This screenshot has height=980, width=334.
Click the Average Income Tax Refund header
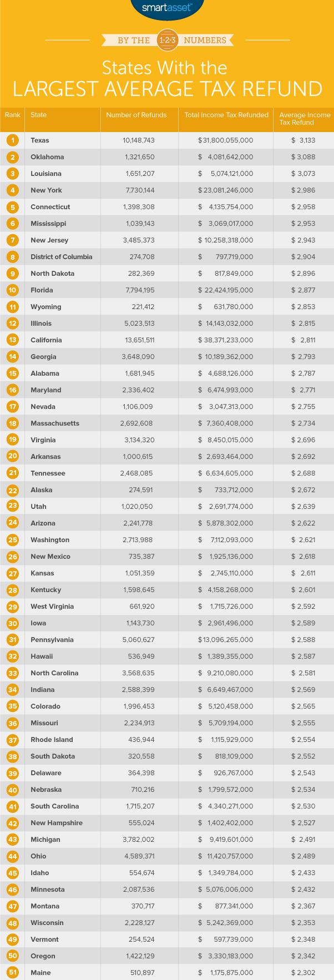tap(305, 119)
